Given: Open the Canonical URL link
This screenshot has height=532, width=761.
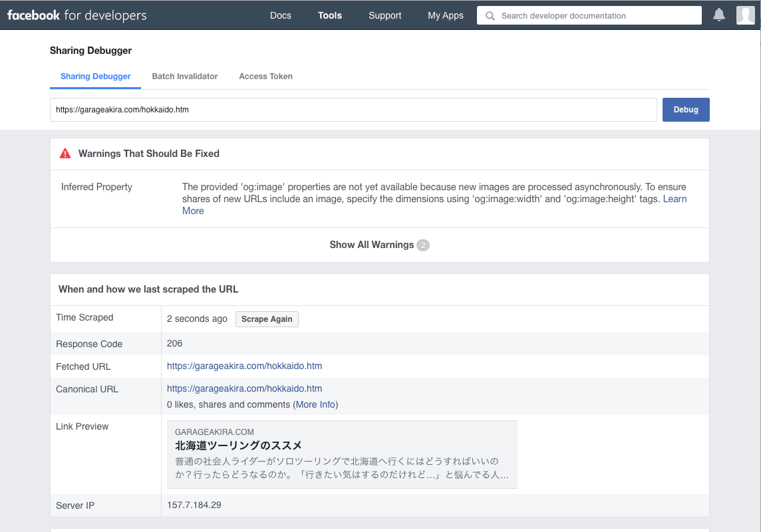Looking at the screenshot, I should 245,389.
